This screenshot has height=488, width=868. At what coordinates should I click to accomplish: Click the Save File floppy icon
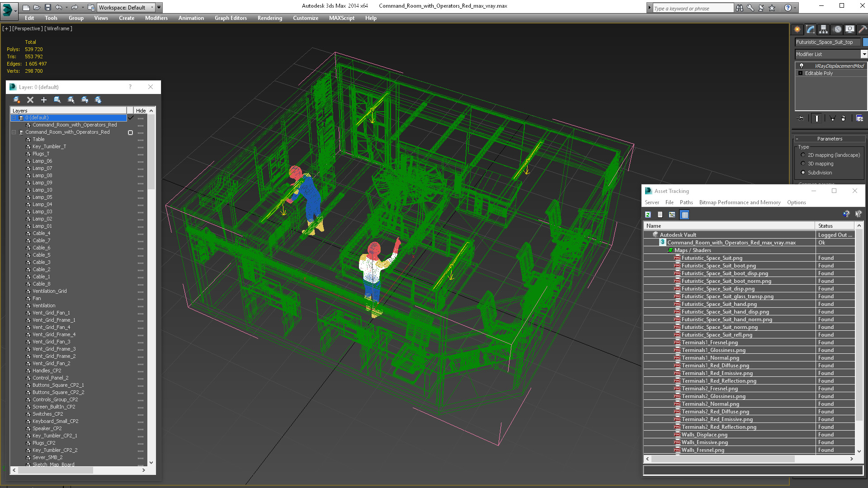47,7
